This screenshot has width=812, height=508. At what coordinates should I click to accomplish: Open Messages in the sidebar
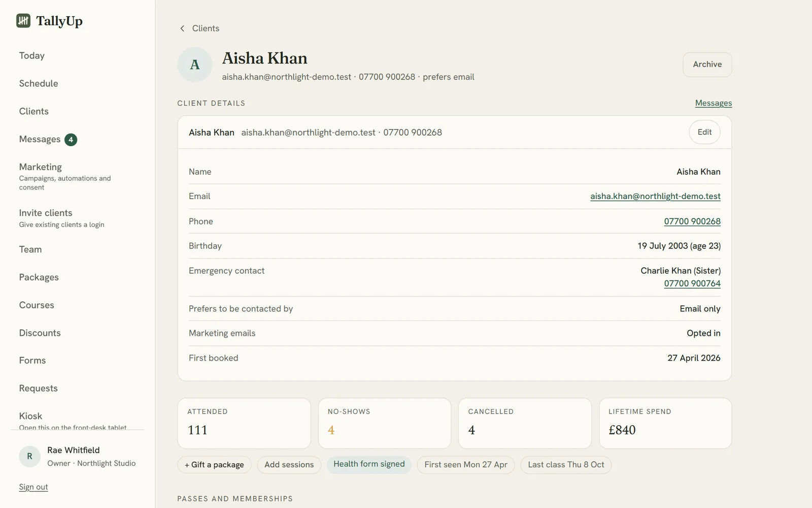point(40,139)
